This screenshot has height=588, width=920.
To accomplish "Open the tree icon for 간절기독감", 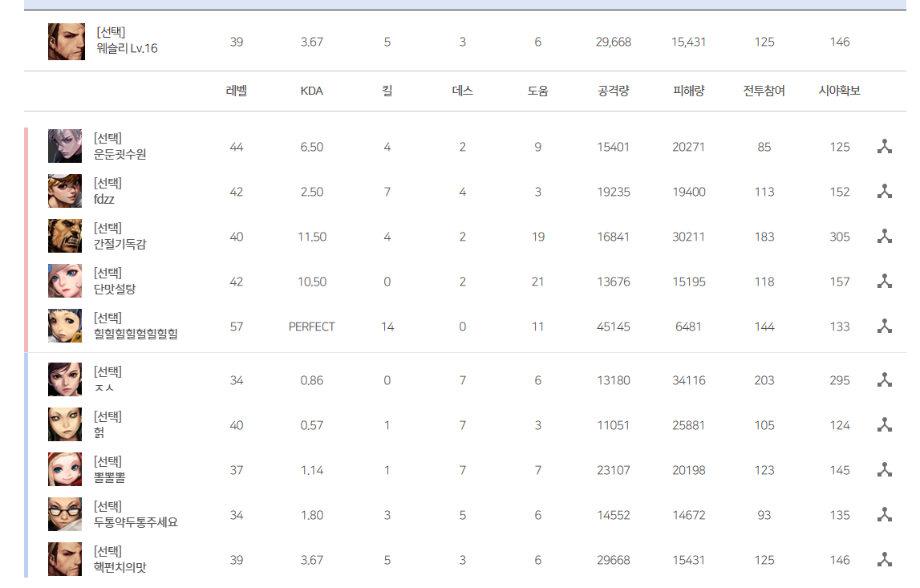I will (884, 237).
